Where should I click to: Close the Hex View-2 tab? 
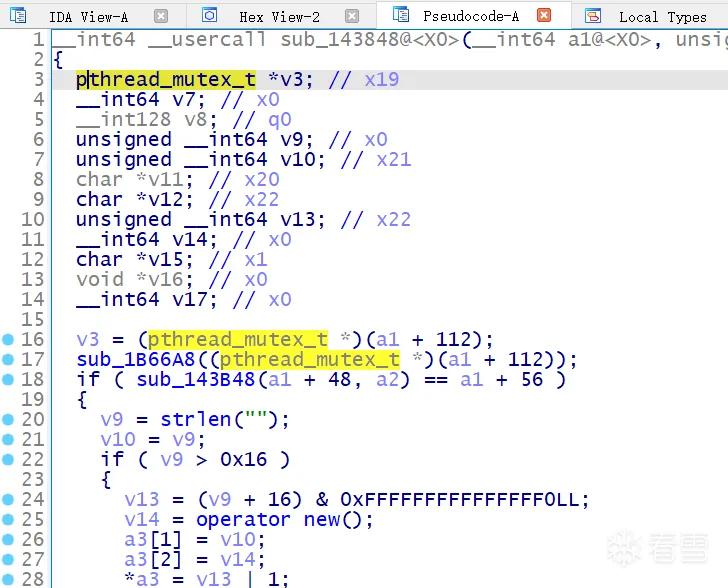click(x=352, y=16)
